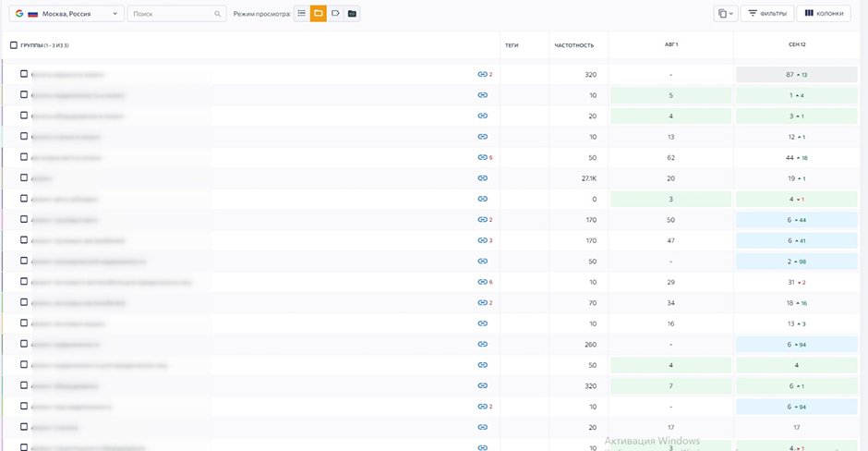The width and height of the screenshot is (868, 451).
Task: Select the 31 ▼2 position cell
Action: tap(797, 282)
